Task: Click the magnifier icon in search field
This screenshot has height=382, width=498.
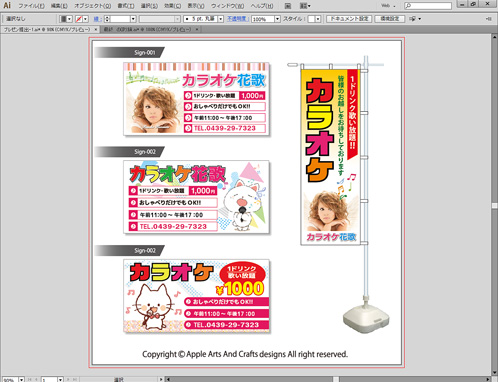Action: [x=409, y=6]
